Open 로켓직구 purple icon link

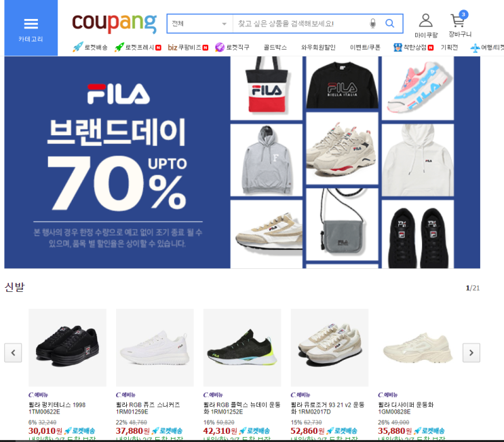[x=232, y=48]
